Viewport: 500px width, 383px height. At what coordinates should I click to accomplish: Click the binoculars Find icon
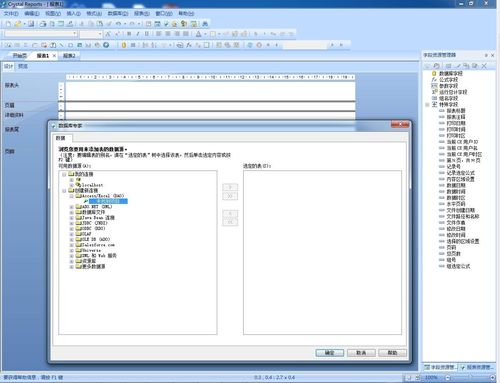point(205,24)
